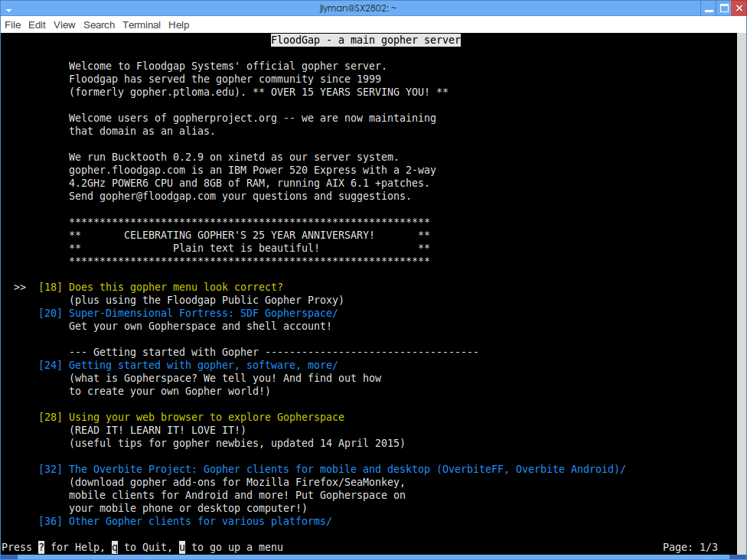Viewport: 747px width, 560px height.
Task: Select "Does this gopher menu look correct?" entry
Action: pos(175,287)
